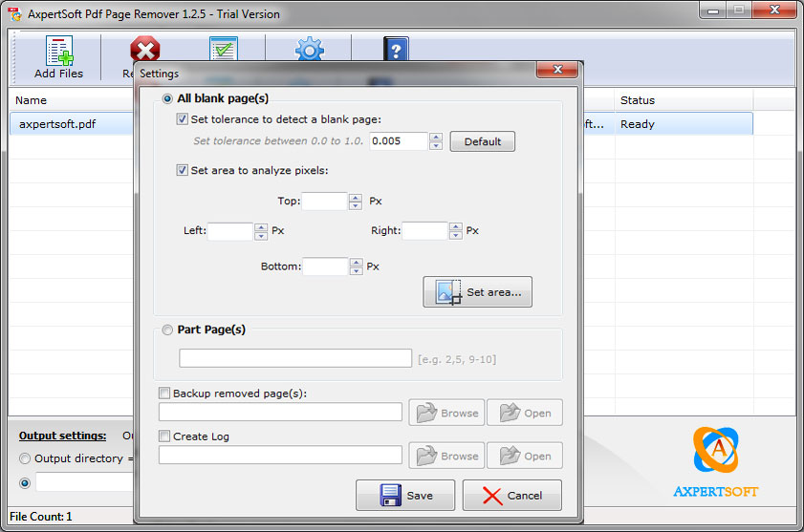
Task: Click Open next to Create Log field
Action: (x=525, y=456)
